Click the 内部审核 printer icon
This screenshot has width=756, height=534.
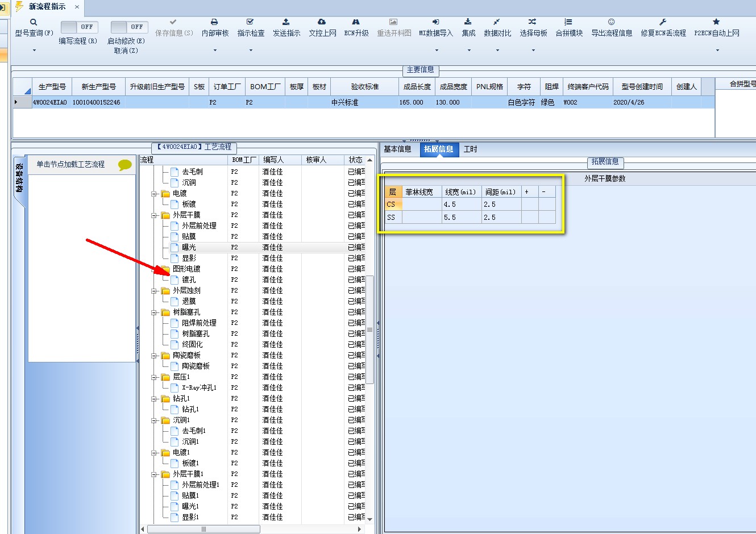[214, 22]
